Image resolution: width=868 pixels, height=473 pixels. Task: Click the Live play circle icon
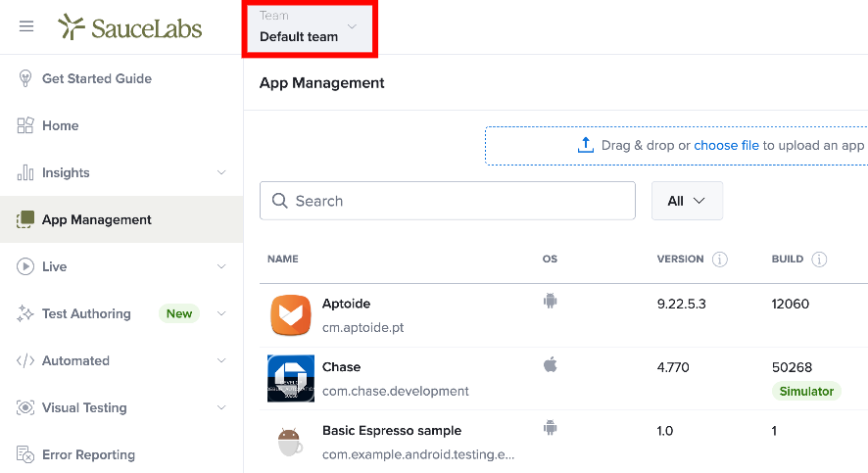pos(24,266)
